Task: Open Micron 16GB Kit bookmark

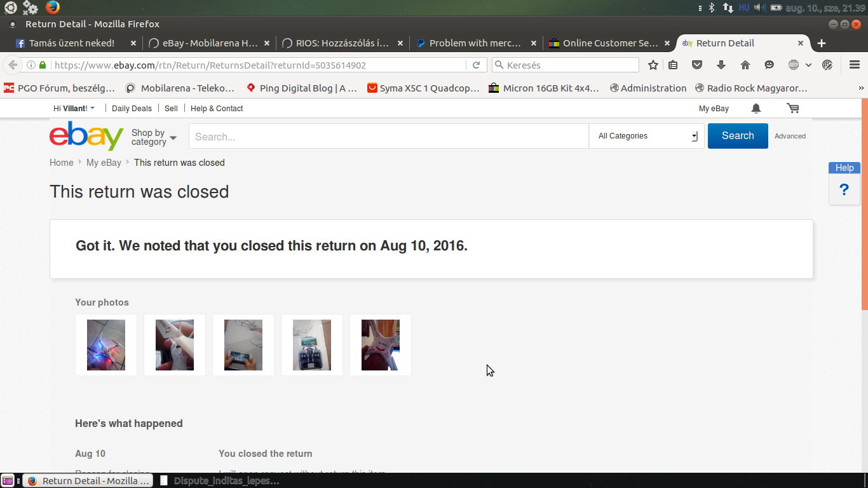Action: (x=544, y=88)
